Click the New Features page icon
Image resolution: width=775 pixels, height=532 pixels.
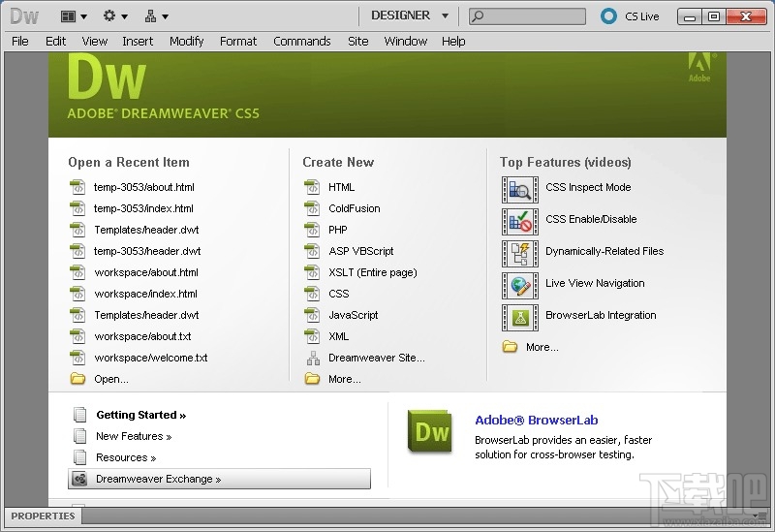pos(79,436)
